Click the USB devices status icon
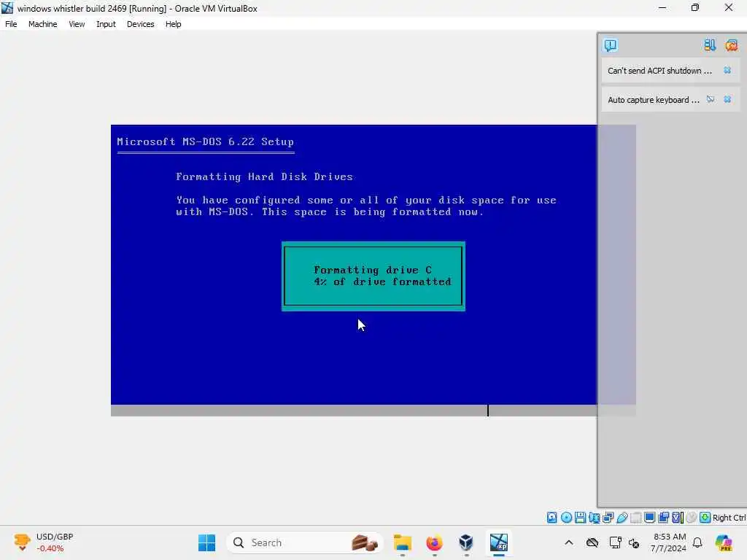The width and height of the screenshot is (747, 560). 622,518
